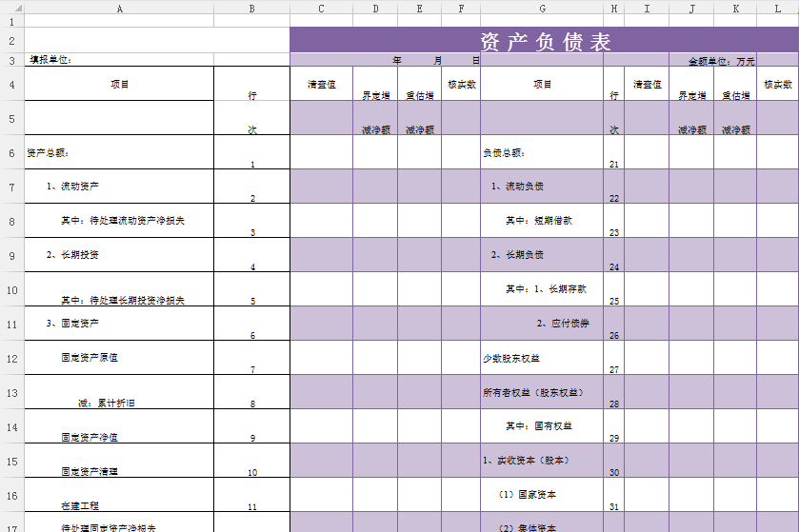Click the 所有者权益(股东权益) cell
This screenshot has width=799, height=532.
pos(541,392)
